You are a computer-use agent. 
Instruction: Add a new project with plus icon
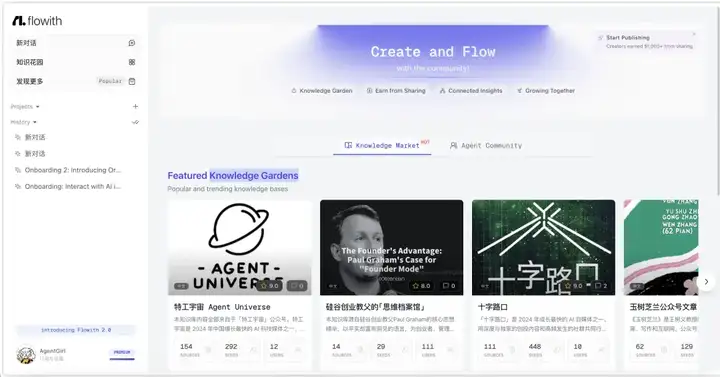(135, 107)
